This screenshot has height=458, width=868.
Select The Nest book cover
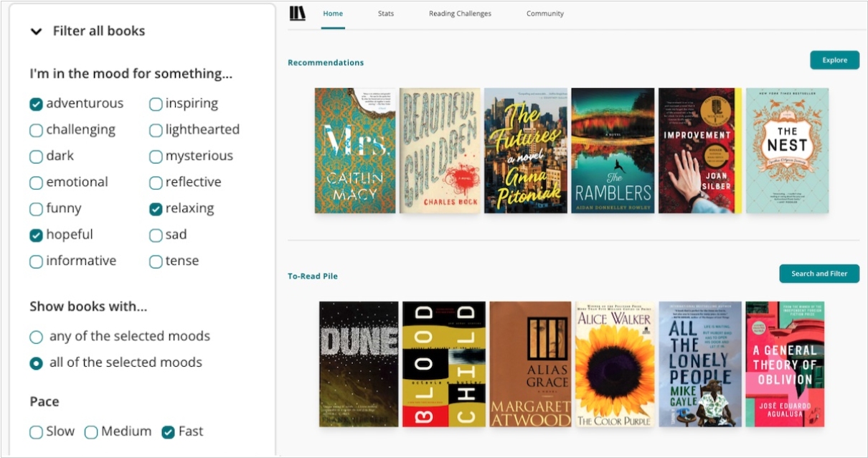[x=787, y=151]
